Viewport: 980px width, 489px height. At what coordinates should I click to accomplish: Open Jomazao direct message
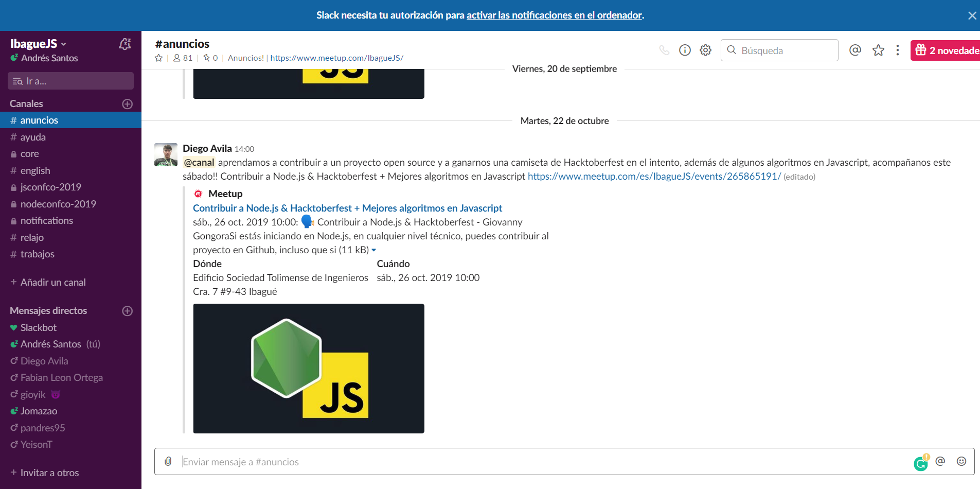(x=70, y=411)
